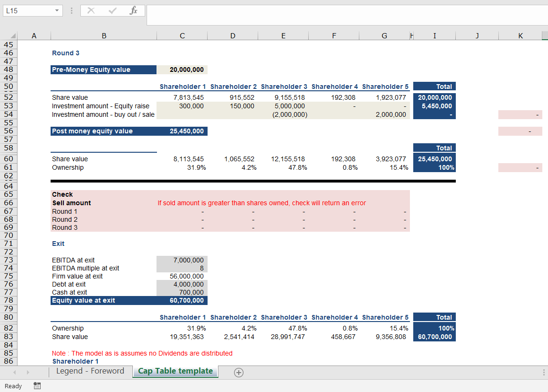Click the Exit section heading
Viewport: 548px width, 392px height.
pyautogui.click(x=58, y=244)
